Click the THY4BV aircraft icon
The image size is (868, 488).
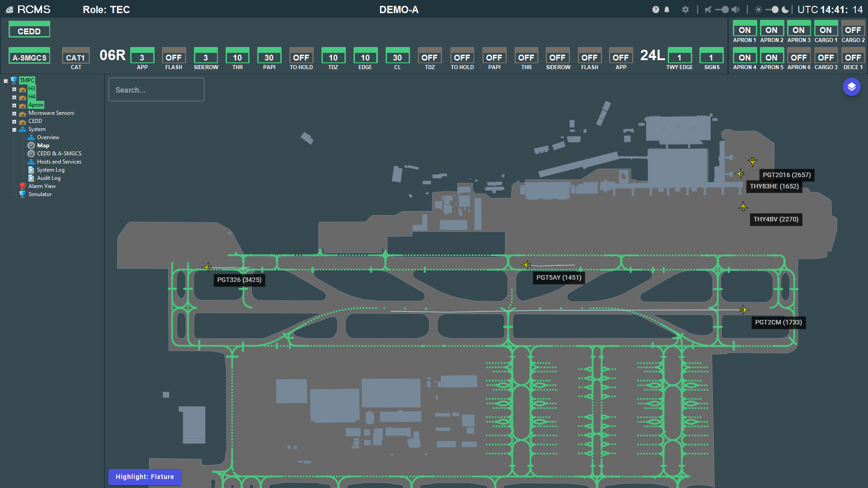pyautogui.click(x=743, y=206)
